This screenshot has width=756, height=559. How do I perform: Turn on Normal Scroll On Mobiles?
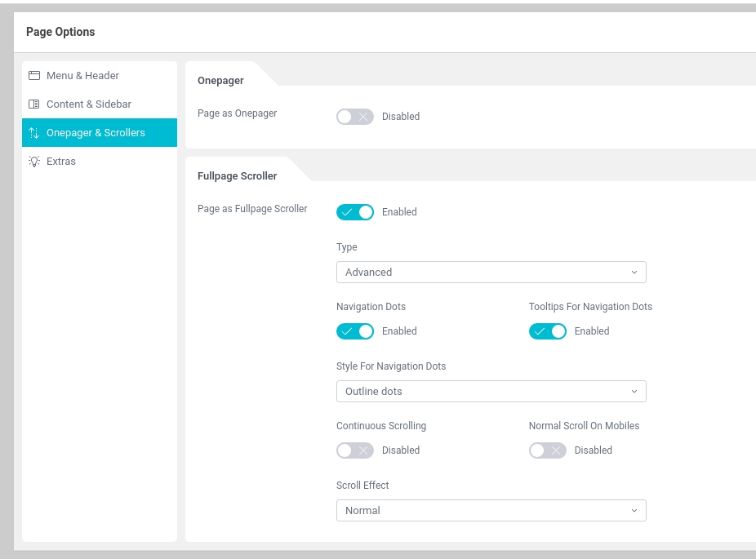click(548, 450)
